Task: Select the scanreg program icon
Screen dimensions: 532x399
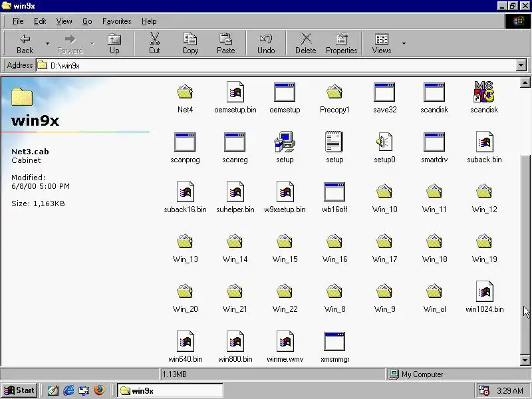Action: tap(235, 142)
